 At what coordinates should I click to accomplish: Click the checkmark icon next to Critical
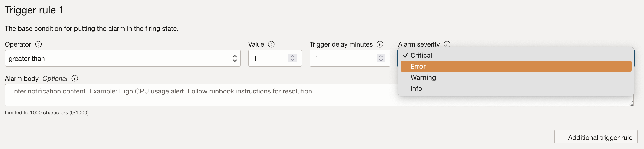pyautogui.click(x=406, y=55)
